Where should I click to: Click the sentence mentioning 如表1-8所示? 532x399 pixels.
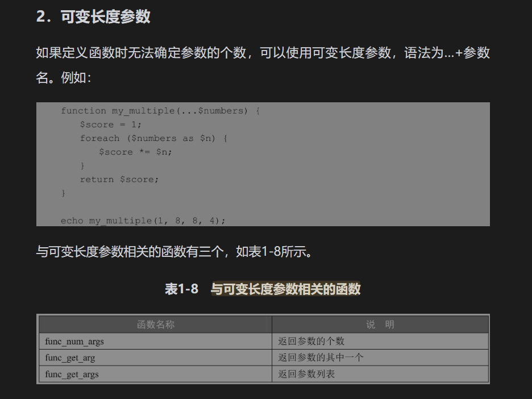coord(175,251)
